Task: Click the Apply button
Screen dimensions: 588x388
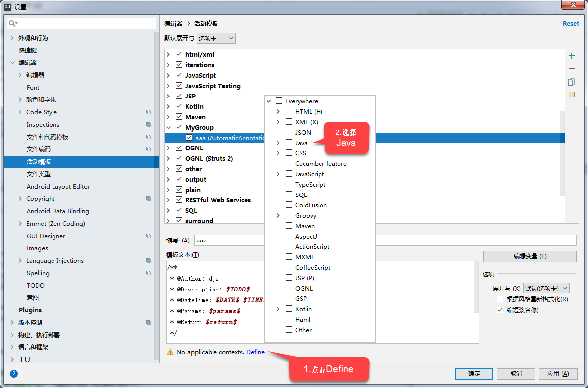Action: (x=558, y=373)
